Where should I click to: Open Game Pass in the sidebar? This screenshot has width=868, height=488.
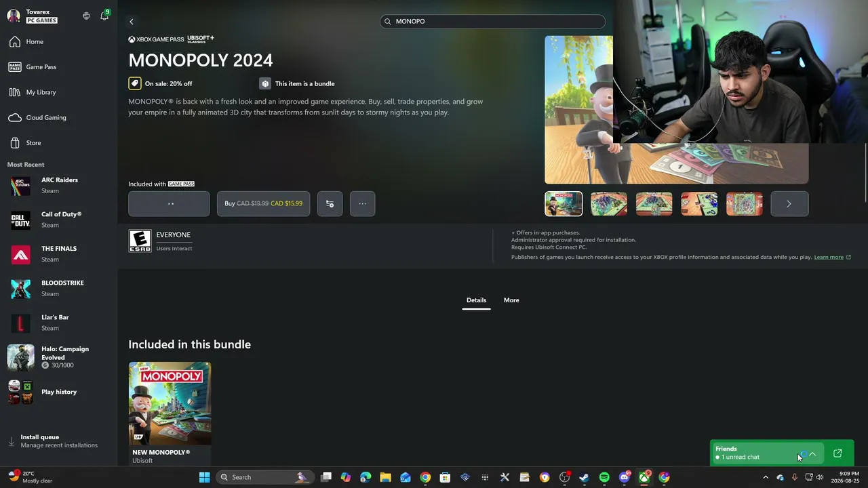(x=58, y=67)
